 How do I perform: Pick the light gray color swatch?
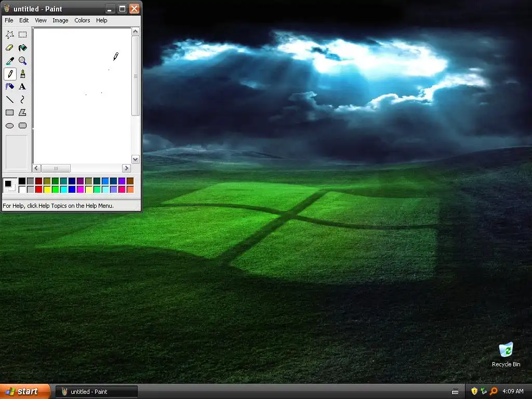[31, 189]
